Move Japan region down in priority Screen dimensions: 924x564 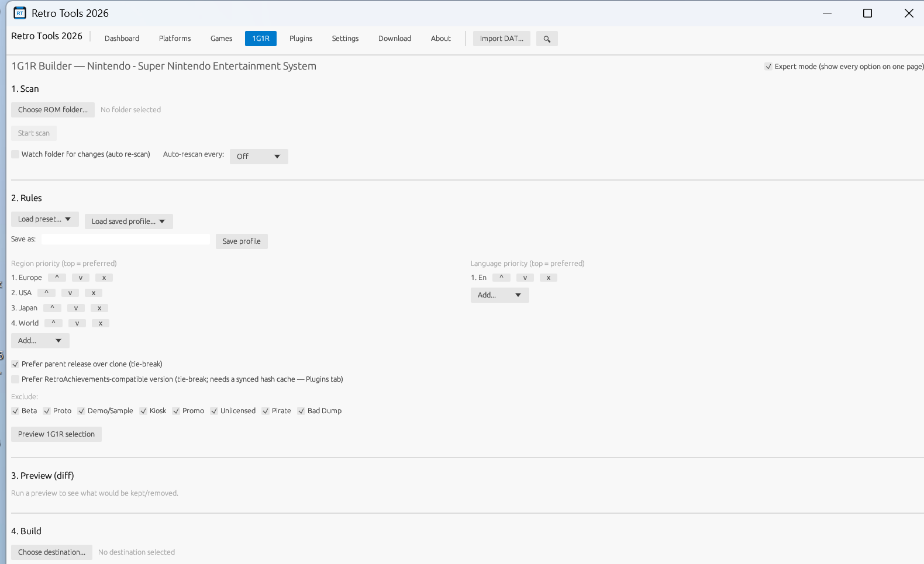[76, 308]
